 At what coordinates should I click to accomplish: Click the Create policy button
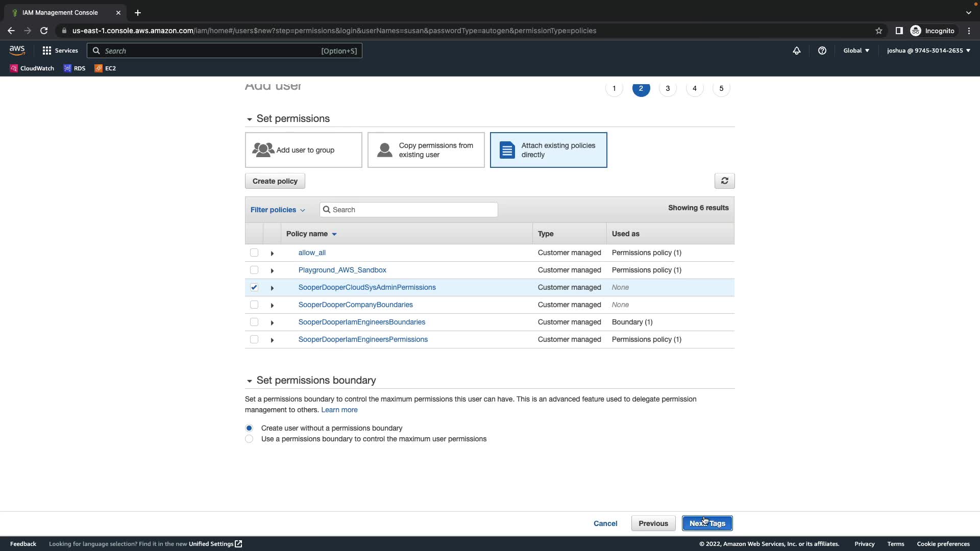coord(275,181)
